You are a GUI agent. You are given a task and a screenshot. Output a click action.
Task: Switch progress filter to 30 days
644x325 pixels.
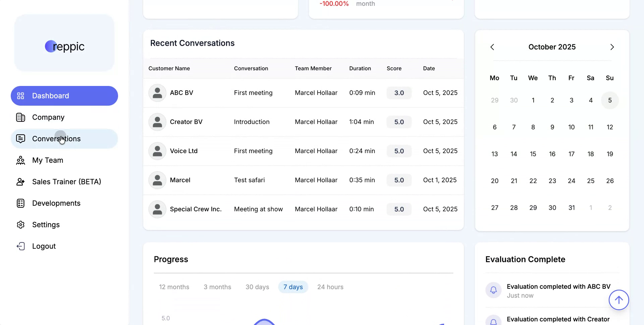point(257,287)
